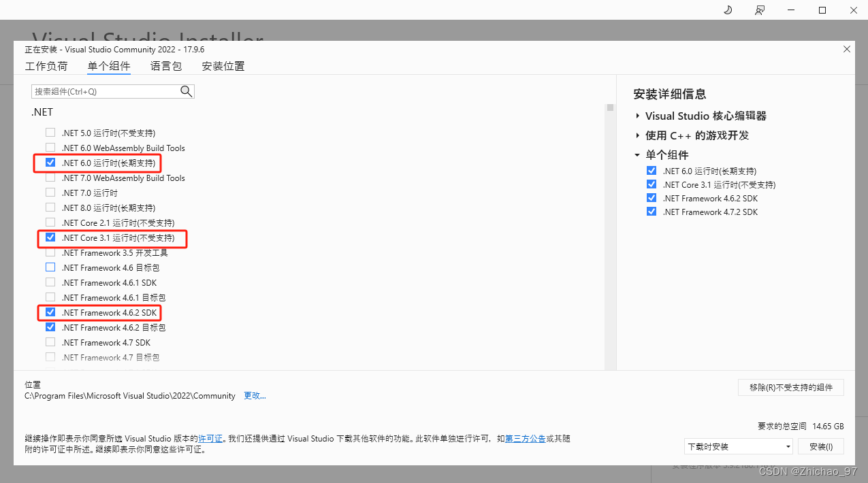Select the 单个组件 tab

[x=109, y=66]
